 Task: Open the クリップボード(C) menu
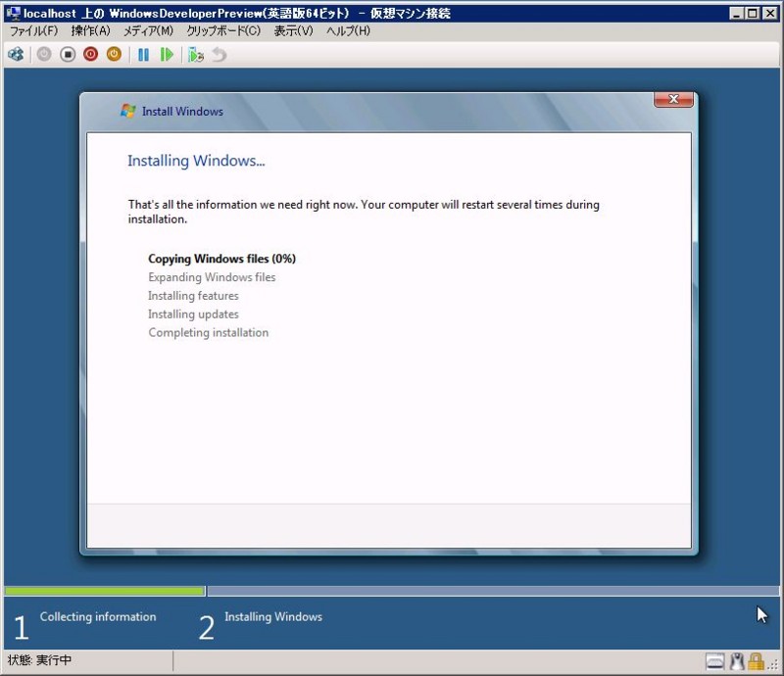(x=223, y=31)
